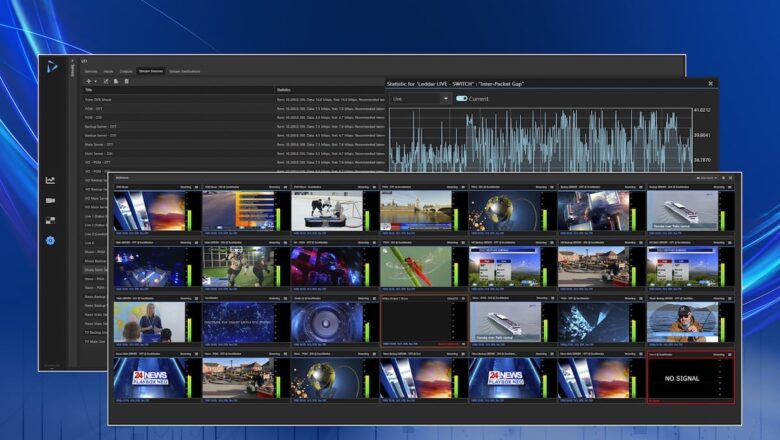780x440 pixels.
Task: Delete the selected stream source with trash icon
Action: [x=126, y=81]
